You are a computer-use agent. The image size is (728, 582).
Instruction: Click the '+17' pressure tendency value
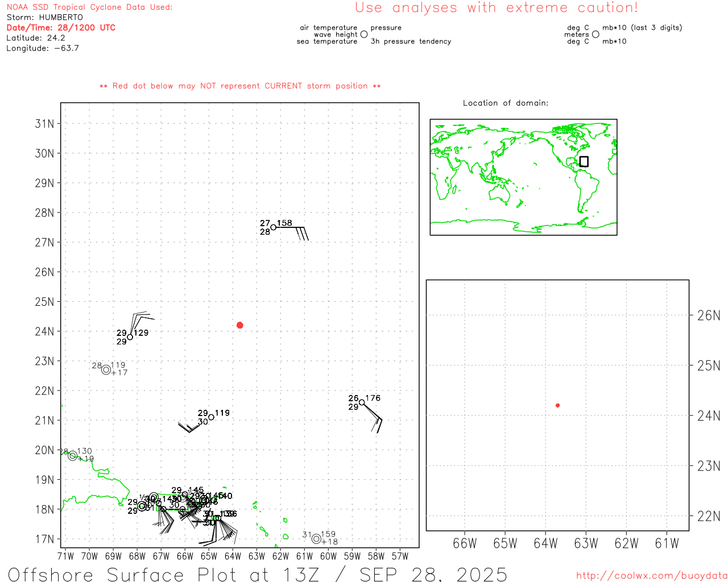click(119, 373)
